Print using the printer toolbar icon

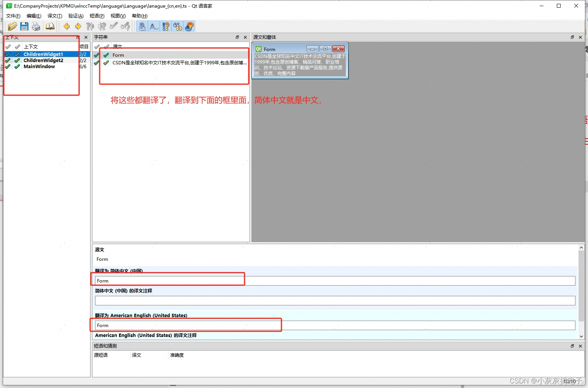tap(36, 26)
